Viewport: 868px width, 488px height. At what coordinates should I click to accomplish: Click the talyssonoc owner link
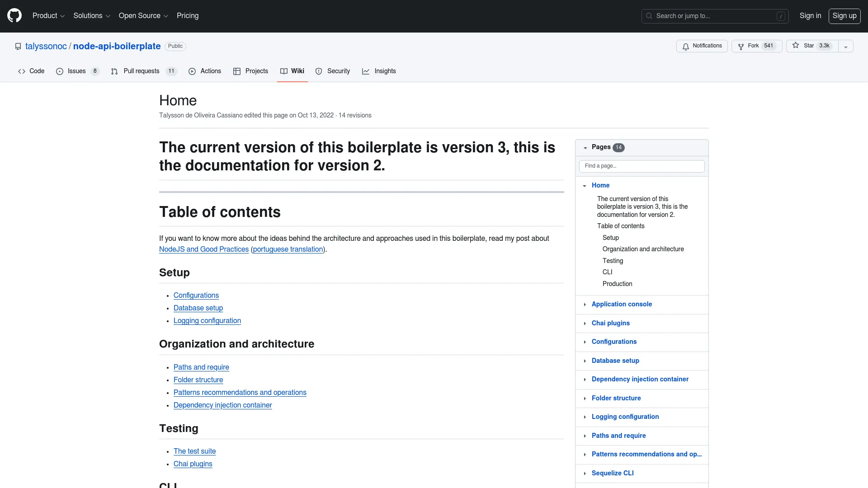pos(46,46)
